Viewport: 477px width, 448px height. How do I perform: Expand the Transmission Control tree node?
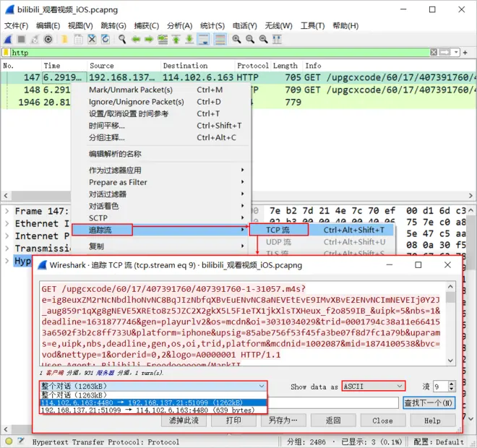(7, 249)
